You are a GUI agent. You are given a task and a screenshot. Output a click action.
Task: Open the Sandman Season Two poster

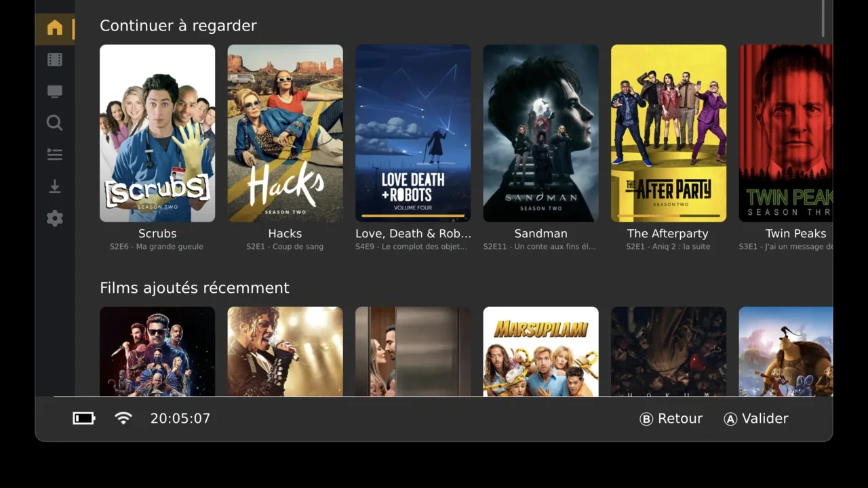pyautogui.click(x=541, y=134)
